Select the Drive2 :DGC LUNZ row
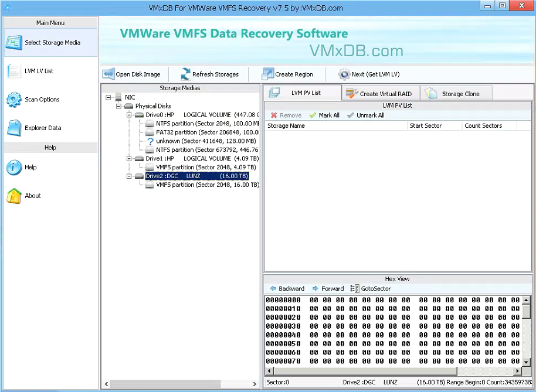The width and height of the screenshot is (536, 392). pos(197,176)
